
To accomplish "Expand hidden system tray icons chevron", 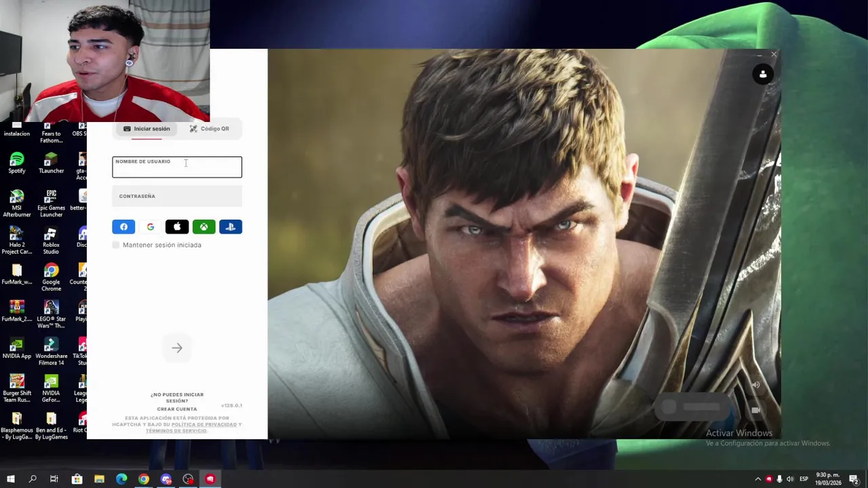I will (758, 479).
